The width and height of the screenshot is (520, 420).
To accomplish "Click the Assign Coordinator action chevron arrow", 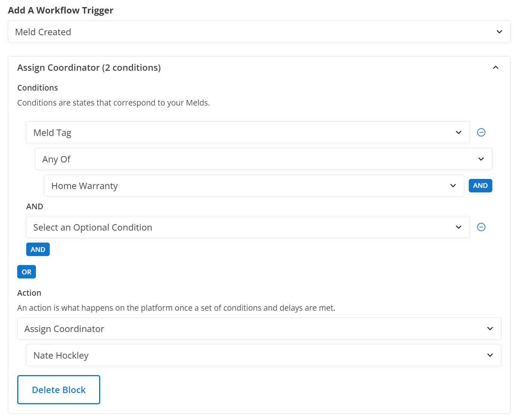I will tap(490, 329).
